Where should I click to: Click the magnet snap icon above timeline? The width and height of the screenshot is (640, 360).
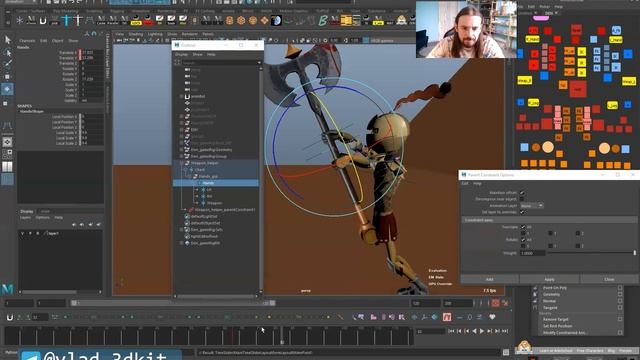click(9, 317)
